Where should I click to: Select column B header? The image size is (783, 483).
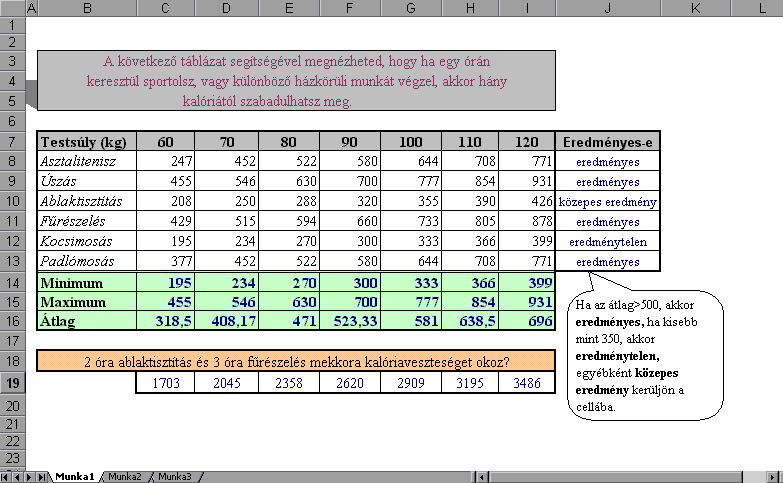point(87,8)
